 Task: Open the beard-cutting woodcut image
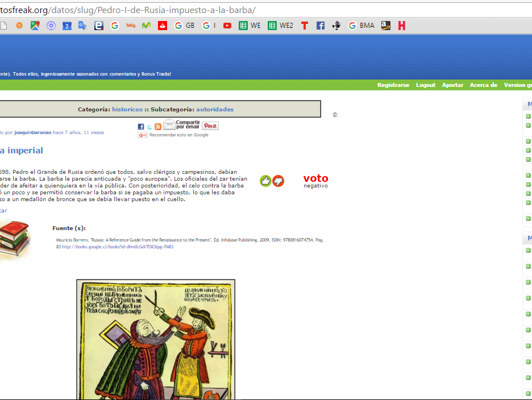(x=156, y=340)
